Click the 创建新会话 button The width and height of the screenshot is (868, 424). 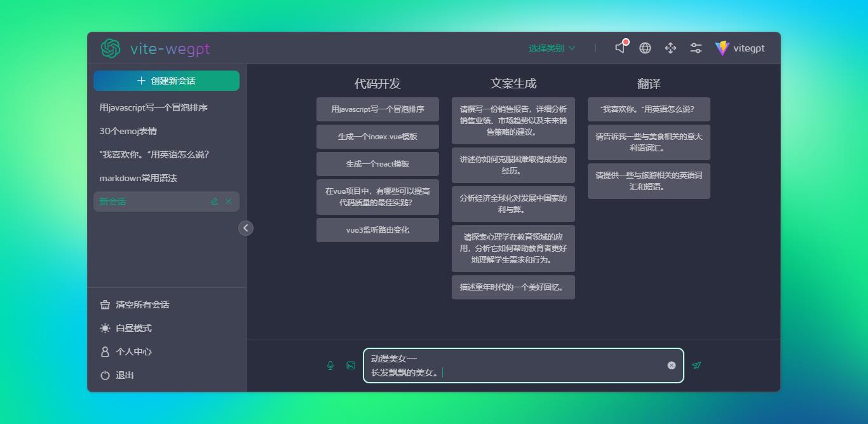coord(166,81)
